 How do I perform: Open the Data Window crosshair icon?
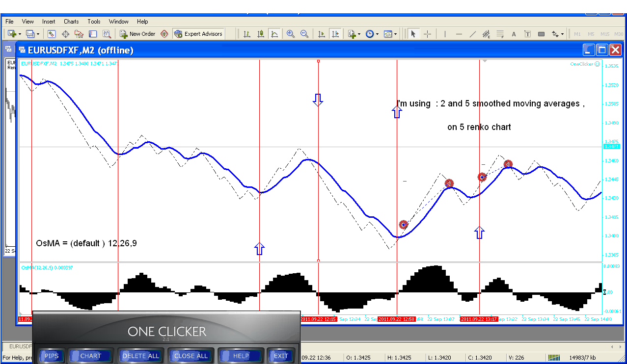65,34
